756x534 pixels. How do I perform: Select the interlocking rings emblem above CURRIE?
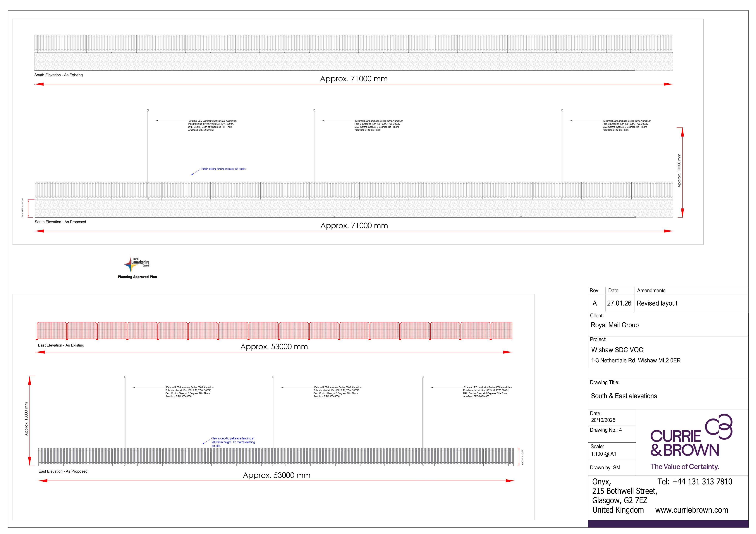719,427
